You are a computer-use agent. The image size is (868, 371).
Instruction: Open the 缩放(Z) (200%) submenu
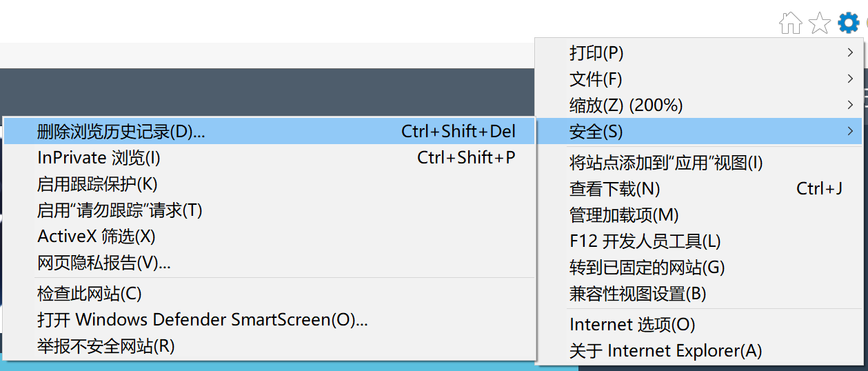coord(699,105)
